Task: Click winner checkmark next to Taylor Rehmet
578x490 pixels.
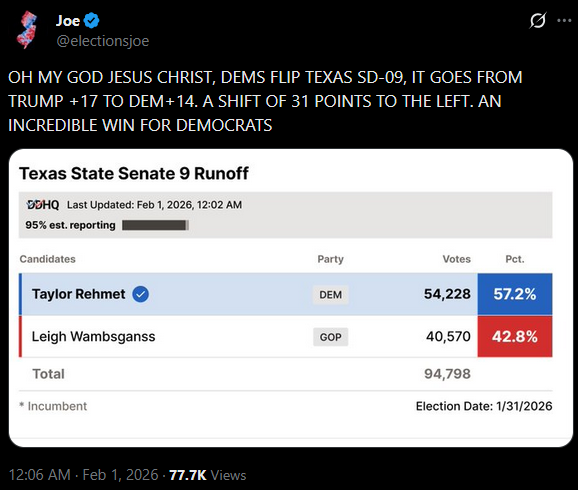Action: [140, 294]
